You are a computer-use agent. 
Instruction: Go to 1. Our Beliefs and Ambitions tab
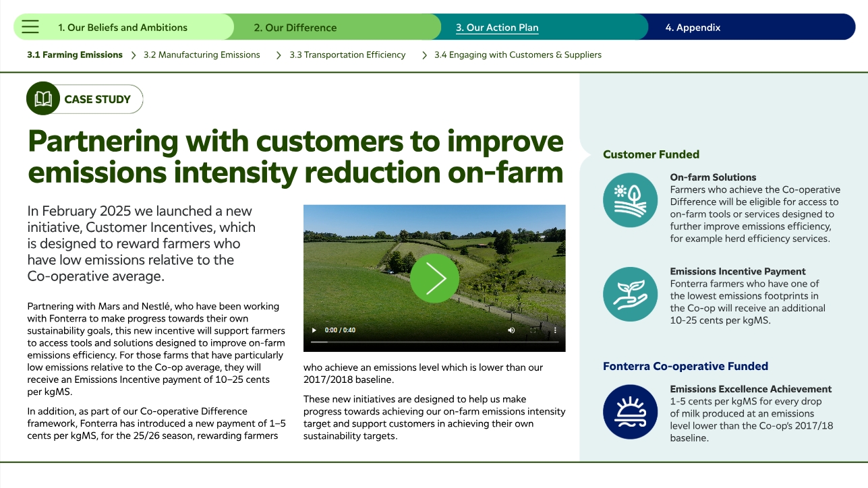123,28
